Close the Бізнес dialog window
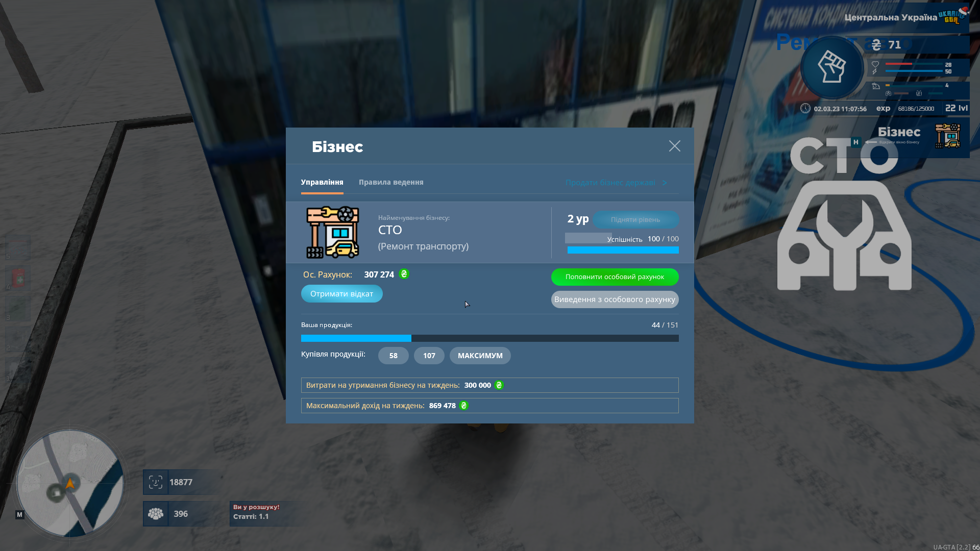980x551 pixels. pos(674,146)
